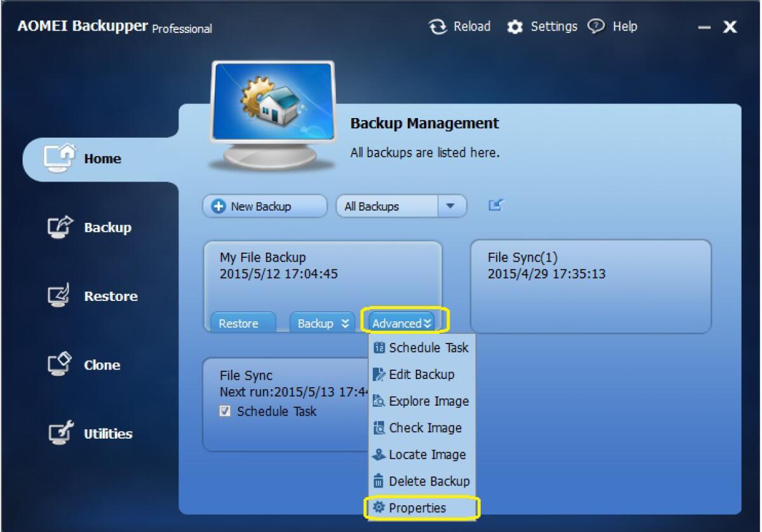762x532 pixels.
Task: Click the Reload icon in the title bar
Action: click(438, 26)
